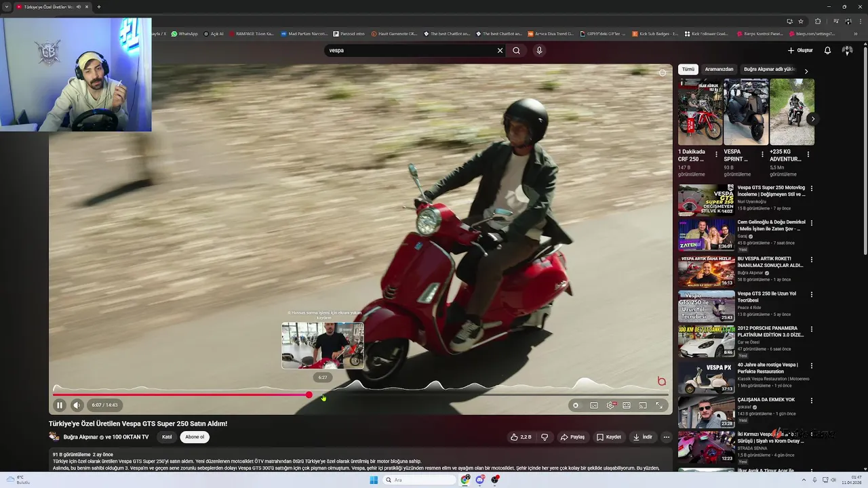Click the YouTube search magnifier button

(516, 50)
